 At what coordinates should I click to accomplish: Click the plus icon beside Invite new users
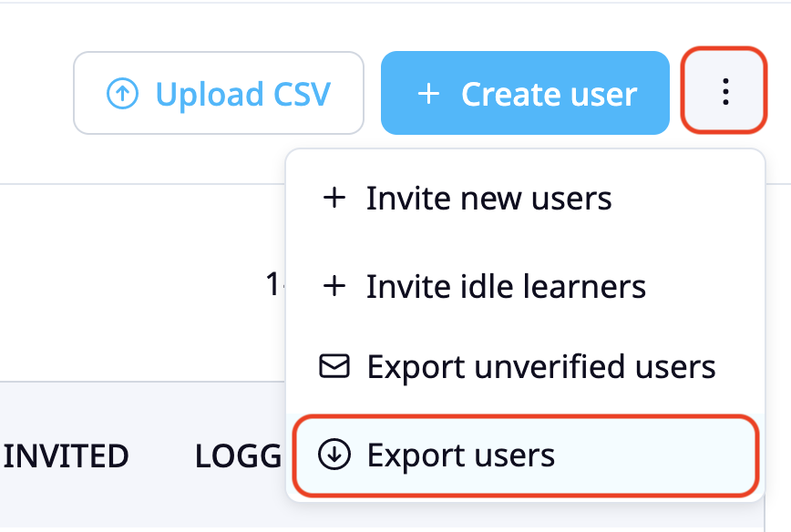[x=334, y=198]
